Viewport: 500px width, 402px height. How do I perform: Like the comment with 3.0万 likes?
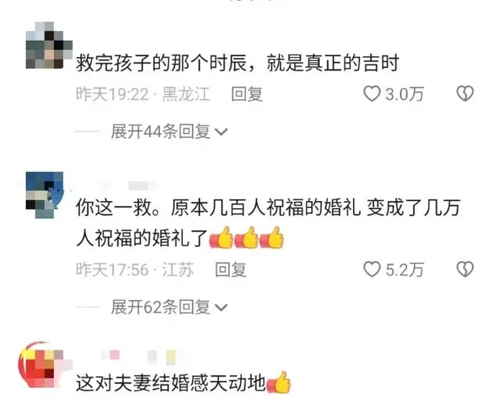pyautogui.click(x=372, y=94)
